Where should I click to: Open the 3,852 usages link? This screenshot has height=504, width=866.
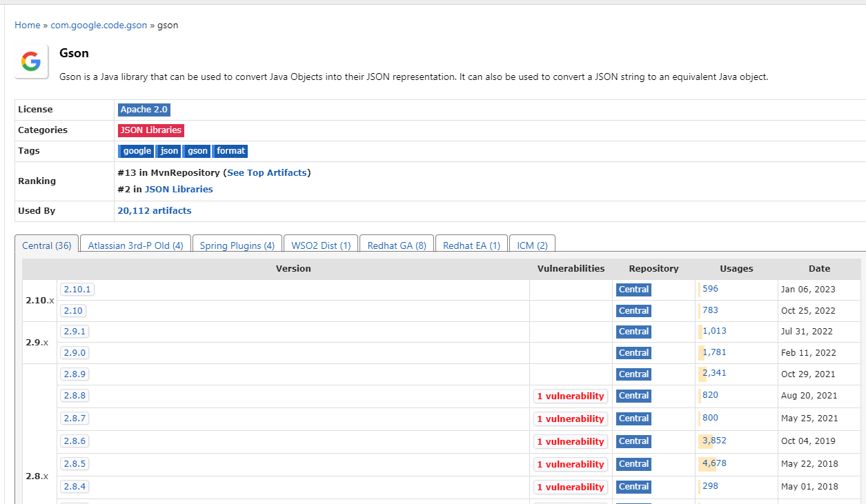pyautogui.click(x=714, y=441)
